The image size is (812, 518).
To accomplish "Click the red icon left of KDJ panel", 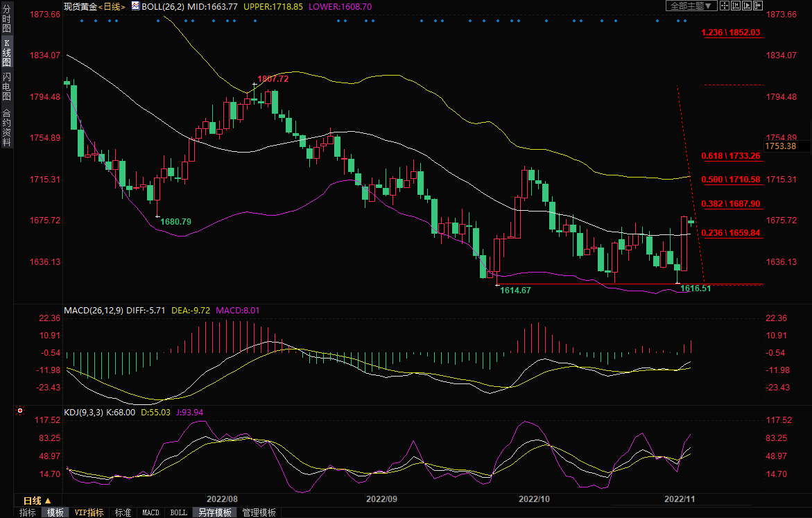I will 20,411.
